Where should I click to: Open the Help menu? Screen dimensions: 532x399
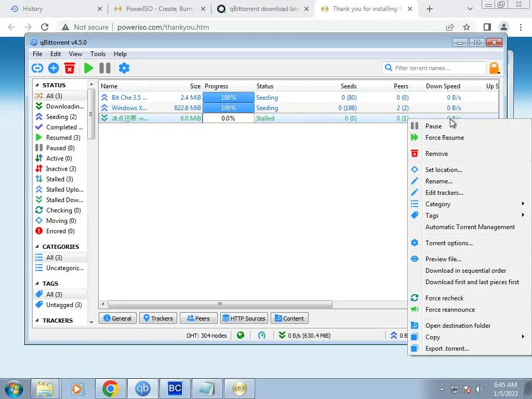point(120,54)
